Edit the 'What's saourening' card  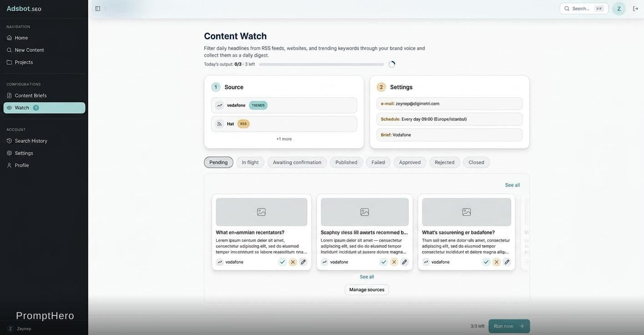507,262
